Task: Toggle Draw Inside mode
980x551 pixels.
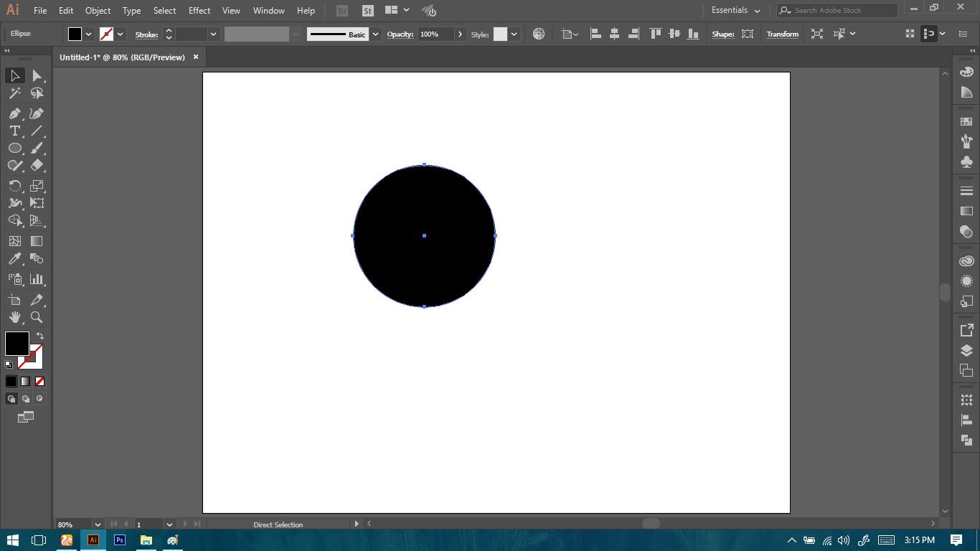Action: click(39, 399)
